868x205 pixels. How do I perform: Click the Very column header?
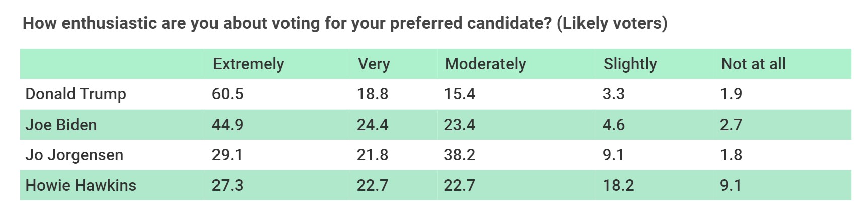click(374, 64)
